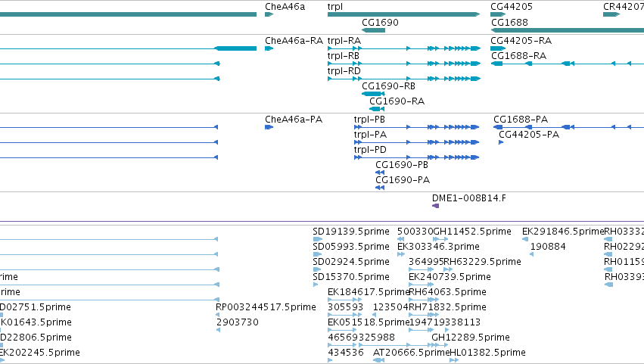
Task: Select the purple arrow glyph under DME1-008B14.F
Action: [x=435, y=206]
